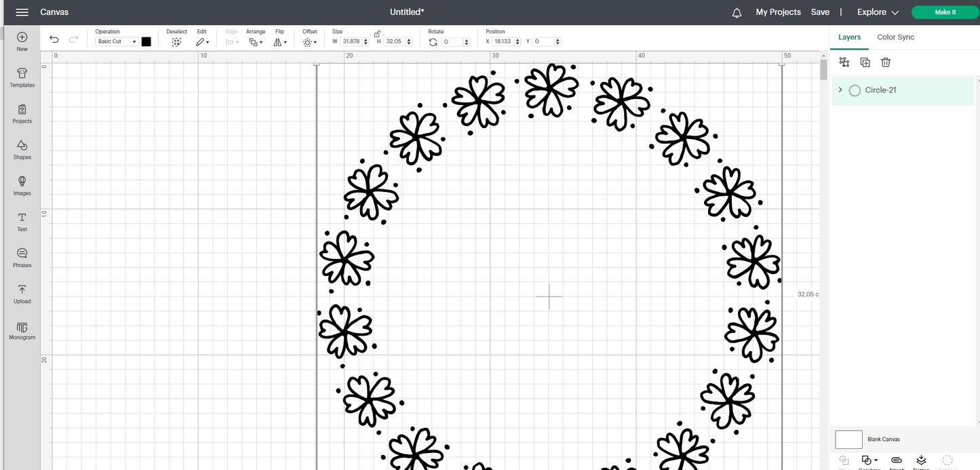Open the Explore machine dropdown
This screenshot has height=470, width=980.
point(878,12)
